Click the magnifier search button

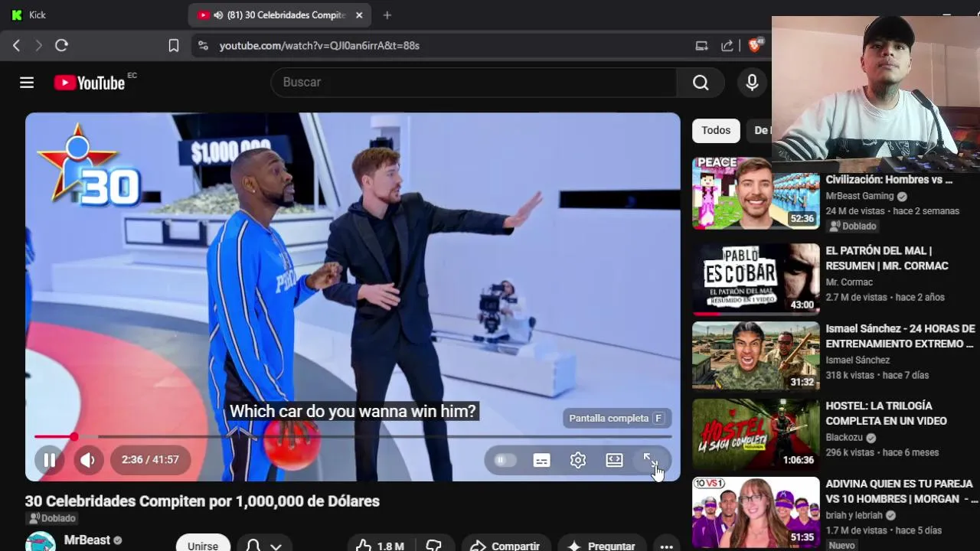click(x=701, y=82)
